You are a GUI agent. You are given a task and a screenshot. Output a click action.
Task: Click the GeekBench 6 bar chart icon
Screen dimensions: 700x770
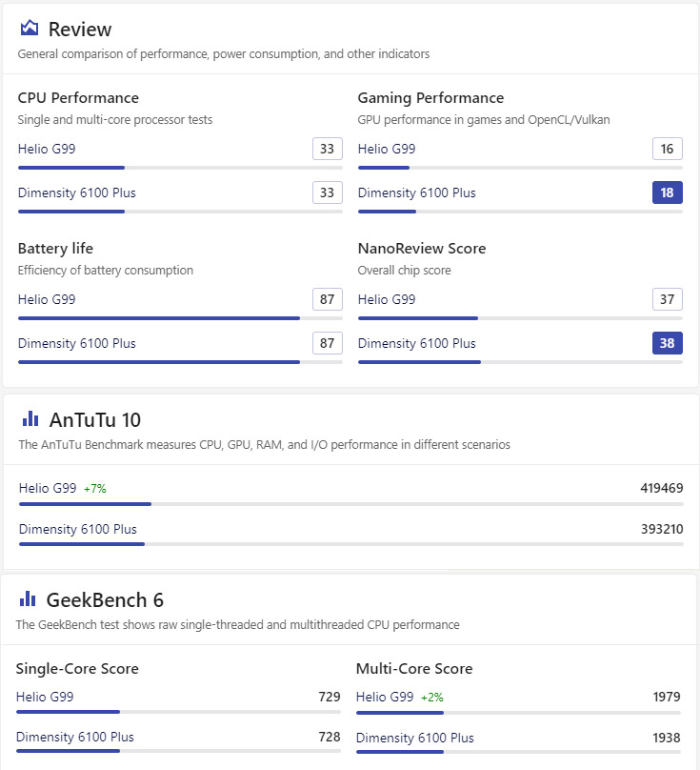click(x=28, y=599)
